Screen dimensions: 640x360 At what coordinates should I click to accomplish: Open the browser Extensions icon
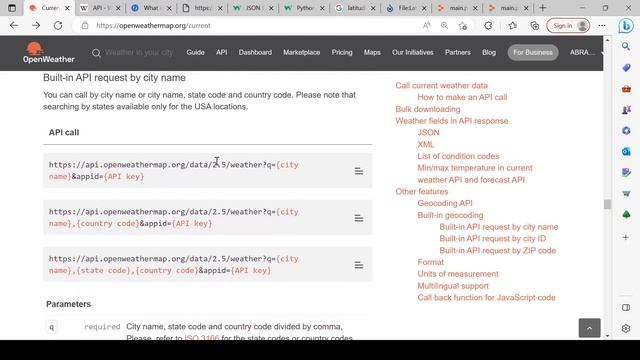tap(488, 25)
